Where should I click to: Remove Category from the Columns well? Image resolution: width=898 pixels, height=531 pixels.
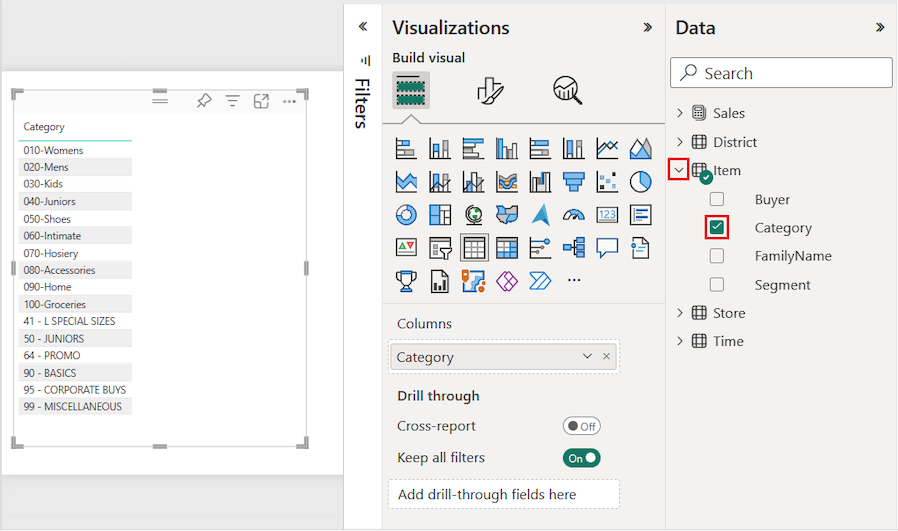coord(606,357)
